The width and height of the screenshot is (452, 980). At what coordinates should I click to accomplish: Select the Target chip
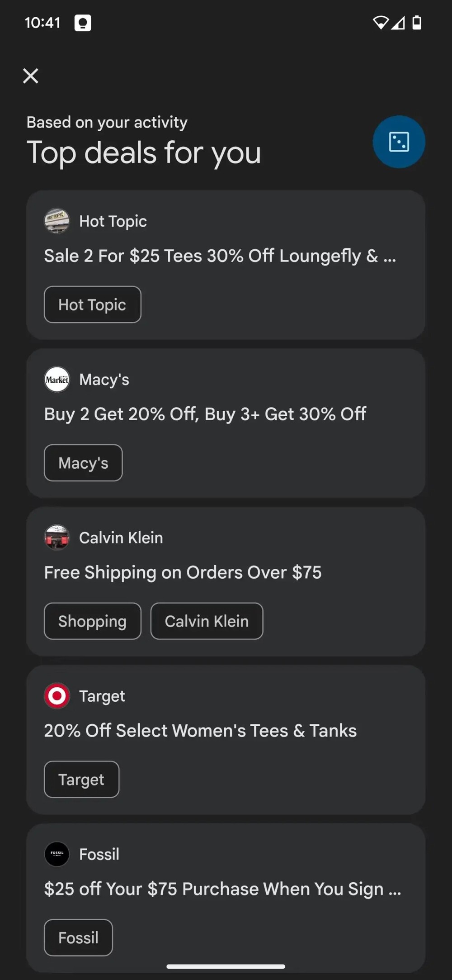(81, 780)
